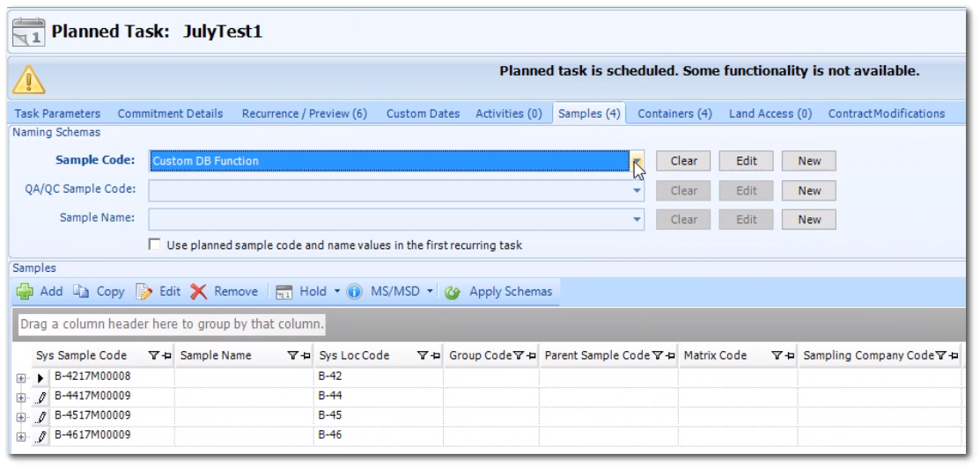
Task: Pin the Sys Loc Code column
Action: pyautogui.click(x=435, y=355)
